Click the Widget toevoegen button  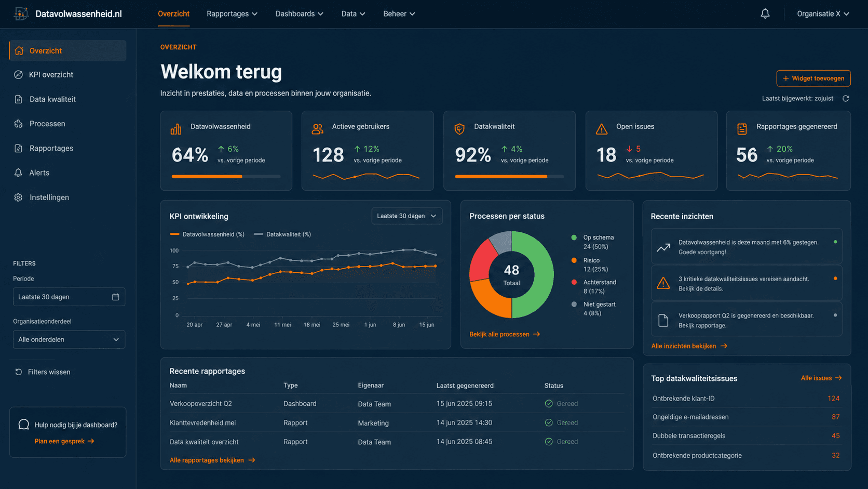click(813, 78)
